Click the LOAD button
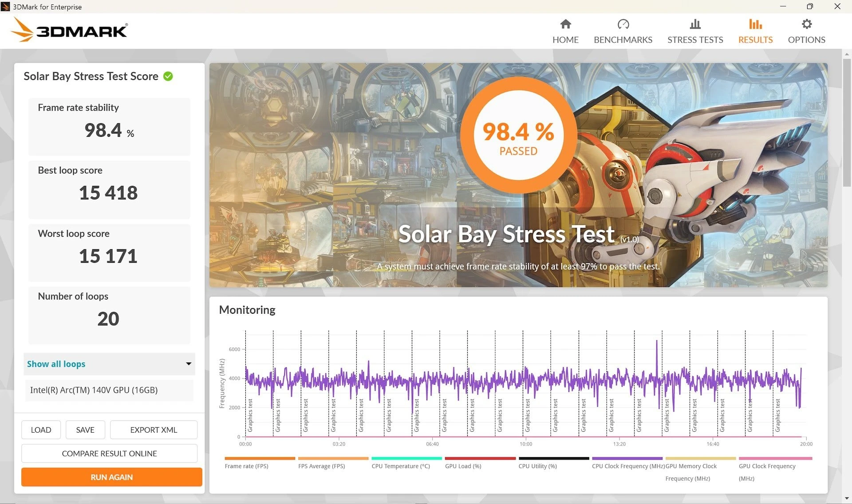Screen dimensions: 852x504 tap(41, 430)
